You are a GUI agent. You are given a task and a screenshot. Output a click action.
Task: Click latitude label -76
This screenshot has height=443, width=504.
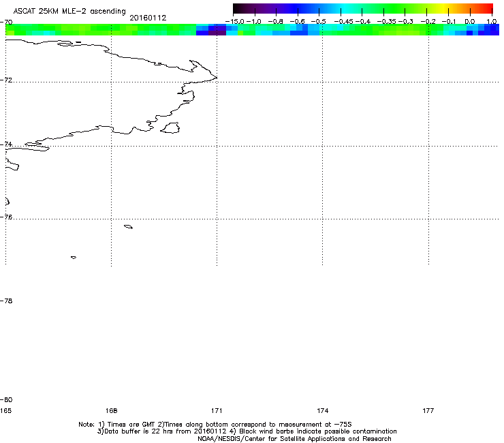(x=6, y=217)
